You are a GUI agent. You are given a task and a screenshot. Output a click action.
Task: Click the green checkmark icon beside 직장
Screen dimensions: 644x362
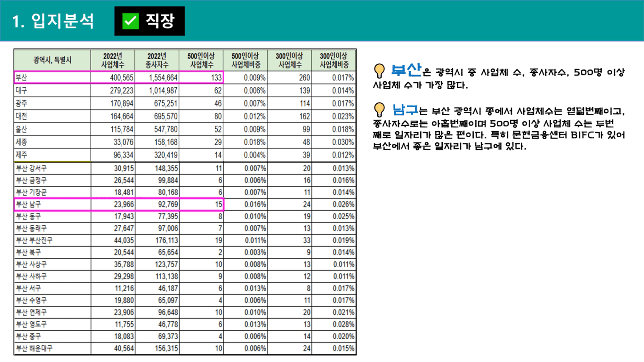point(130,21)
